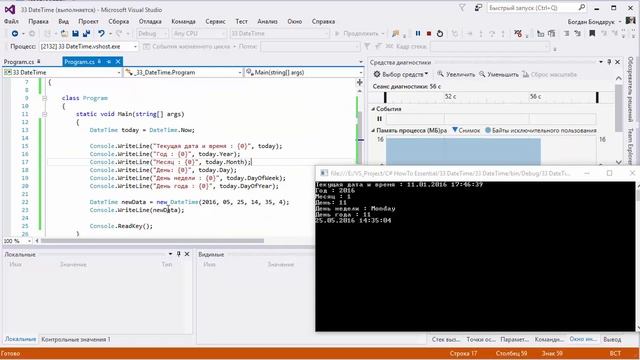
Task: Click the Undo arrow icon
Action: [x=101, y=33]
